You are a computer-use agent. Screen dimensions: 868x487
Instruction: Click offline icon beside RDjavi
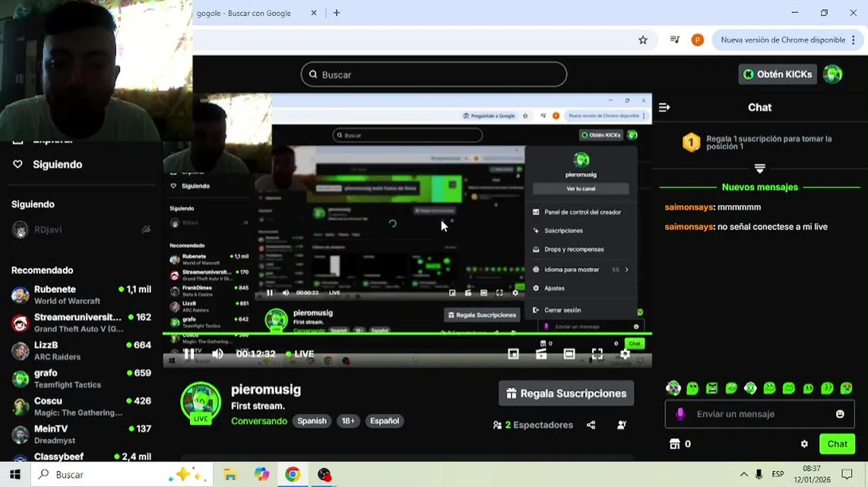[x=146, y=230]
